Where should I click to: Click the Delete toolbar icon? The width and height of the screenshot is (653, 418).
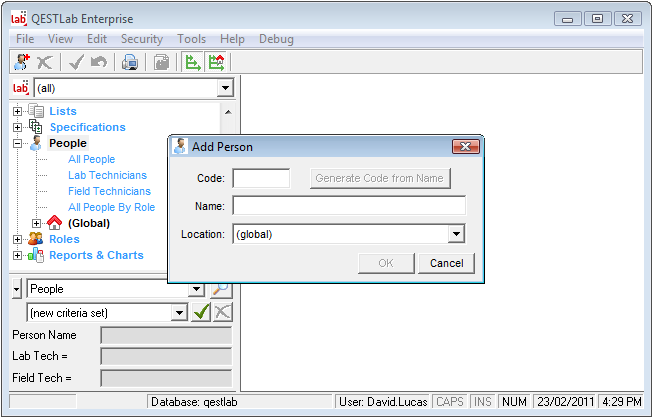(x=45, y=62)
